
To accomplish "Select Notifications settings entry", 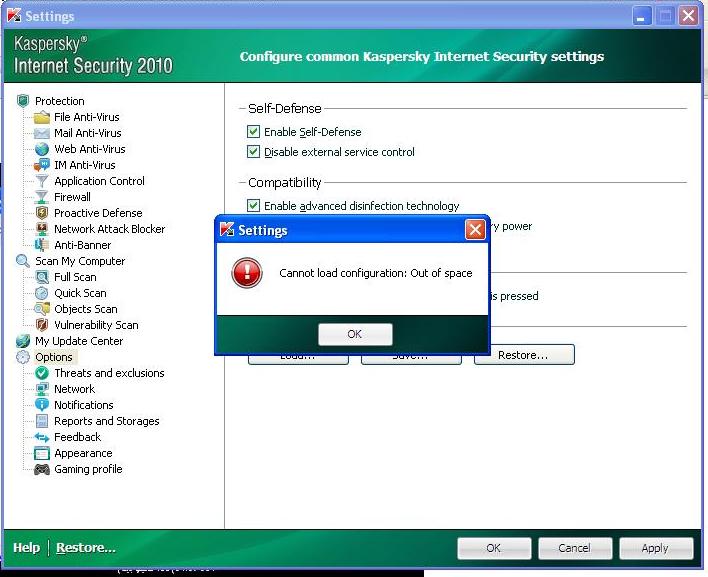I will pos(84,405).
